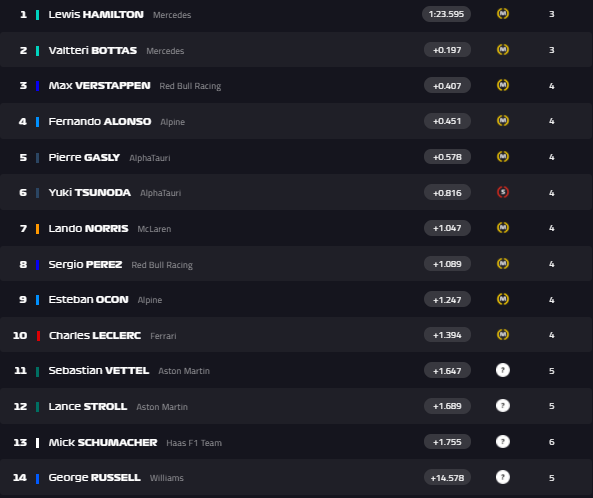Click Red Bull Racing team next to Perez

pyautogui.click(x=162, y=265)
